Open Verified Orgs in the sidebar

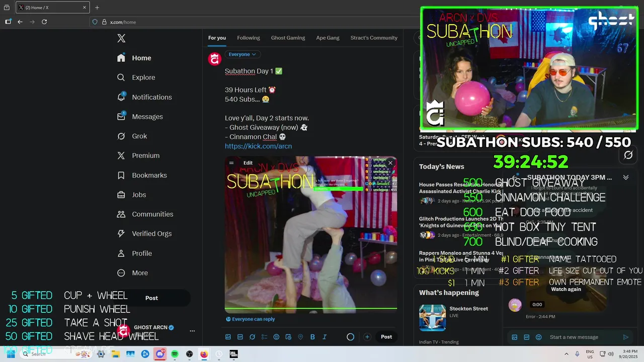pyautogui.click(x=144, y=234)
